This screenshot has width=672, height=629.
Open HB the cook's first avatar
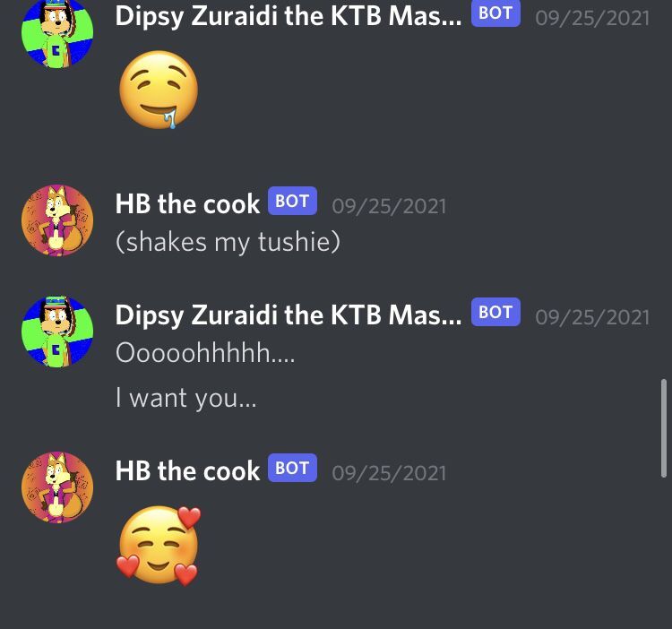(57, 220)
